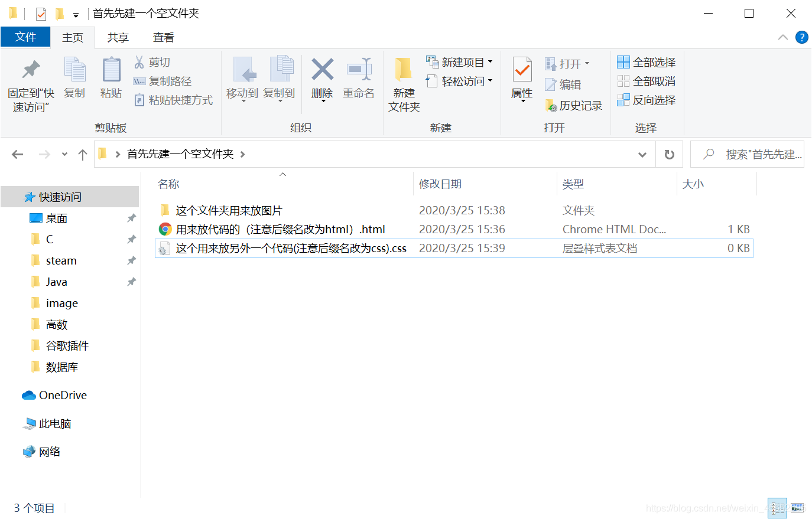
Task: Open the File (文件) tab
Action: click(x=25, y=37)
